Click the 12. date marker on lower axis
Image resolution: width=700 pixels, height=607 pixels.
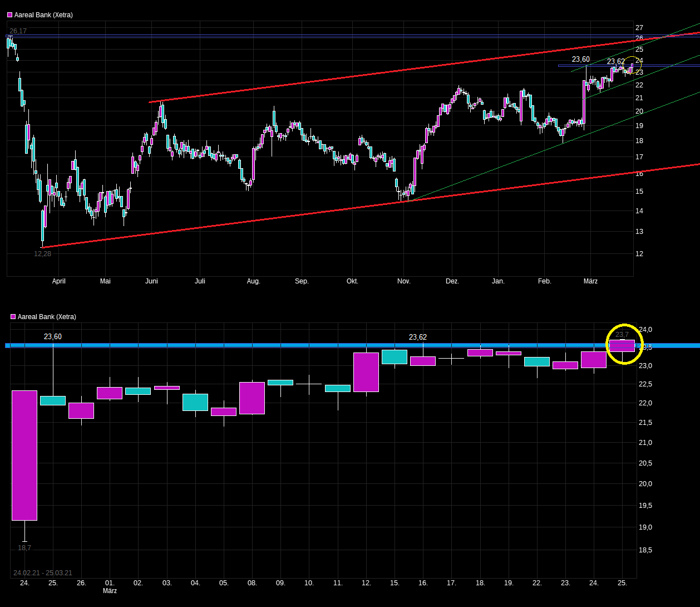[366, 583]
